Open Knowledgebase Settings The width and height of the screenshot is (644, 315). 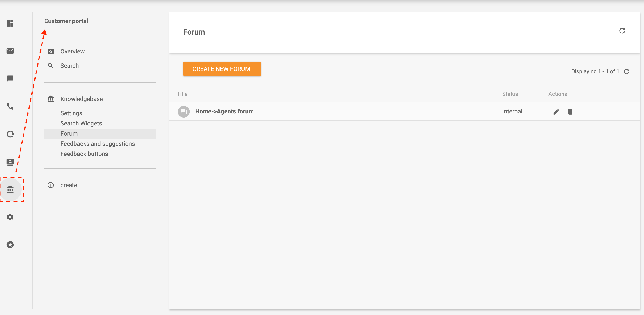[71, 113]
